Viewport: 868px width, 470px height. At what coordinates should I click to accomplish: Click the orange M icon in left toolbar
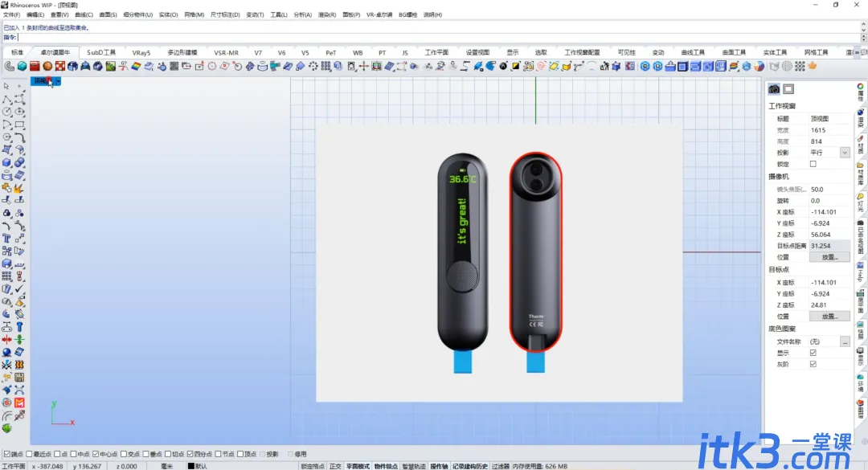(x=19, y=403)
